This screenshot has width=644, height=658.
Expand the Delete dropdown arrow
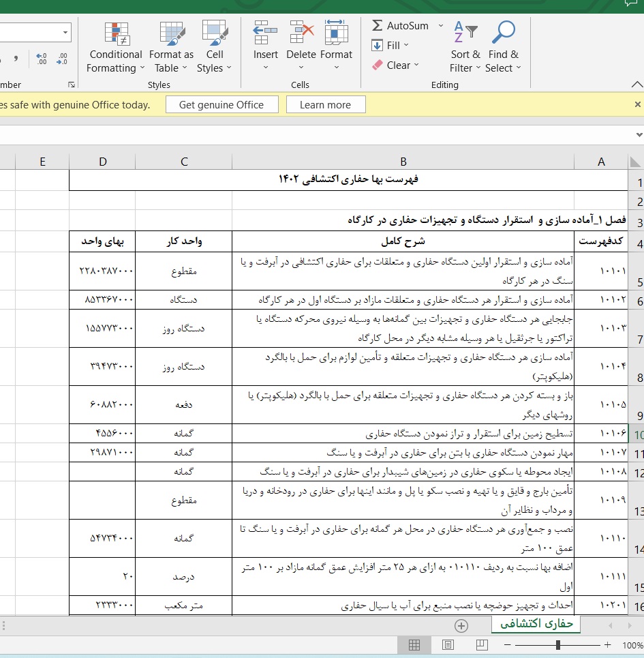click(301, 67)
